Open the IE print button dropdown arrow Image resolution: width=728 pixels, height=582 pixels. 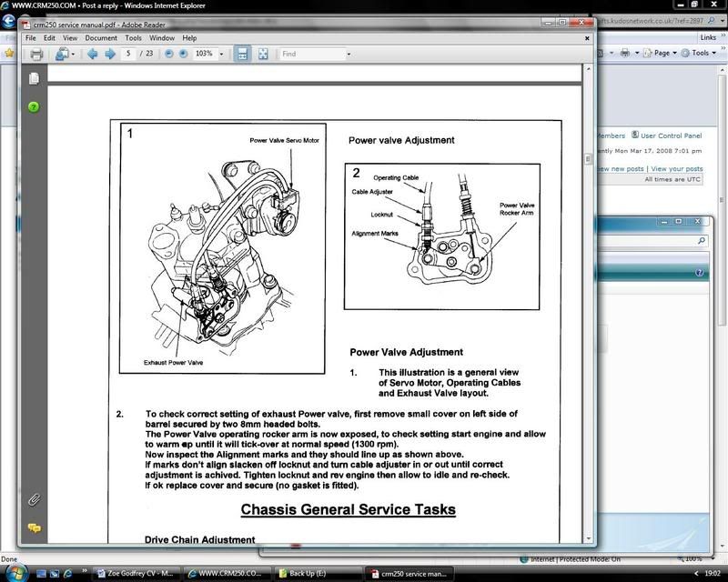pyautogui.click(x=636, y=53)
